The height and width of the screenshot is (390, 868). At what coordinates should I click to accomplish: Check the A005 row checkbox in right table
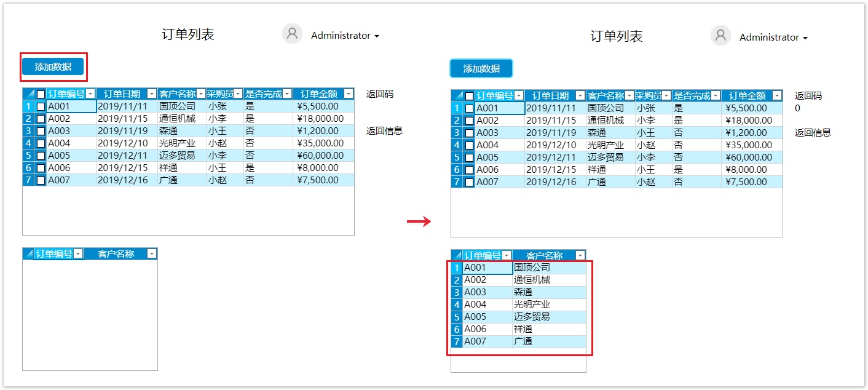coord(469,157)
